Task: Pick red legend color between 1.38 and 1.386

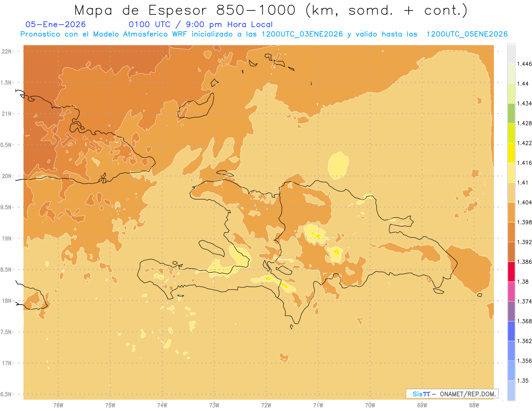Action: pyautogui.click(x=511, y=271)
